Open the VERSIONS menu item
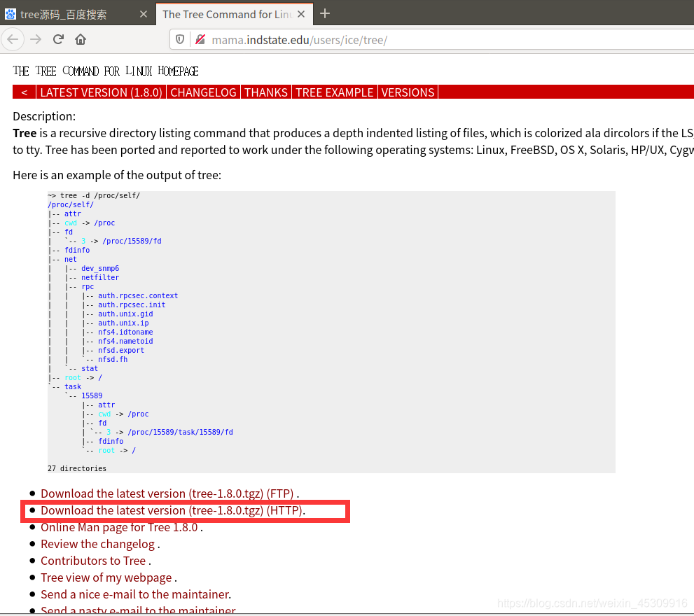The height and width of the screenshot is (616, 694). tap(408, 92)
